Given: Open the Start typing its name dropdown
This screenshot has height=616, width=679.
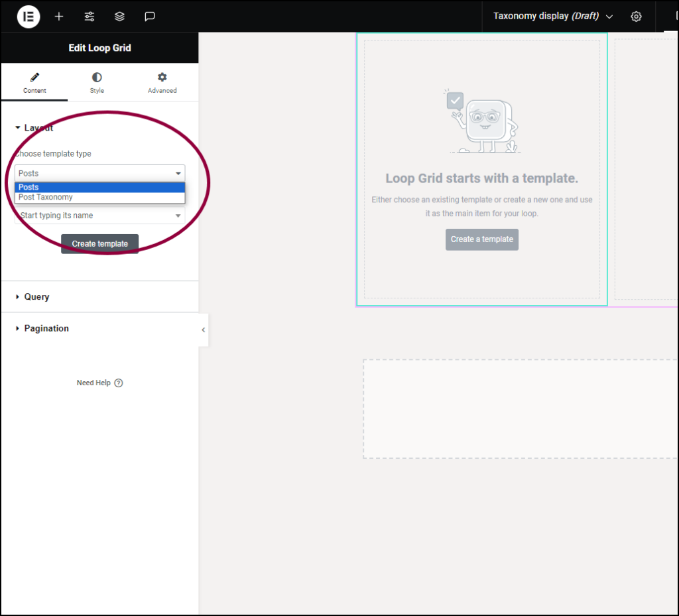Looking at the screenshot, I should pos(99,216).
